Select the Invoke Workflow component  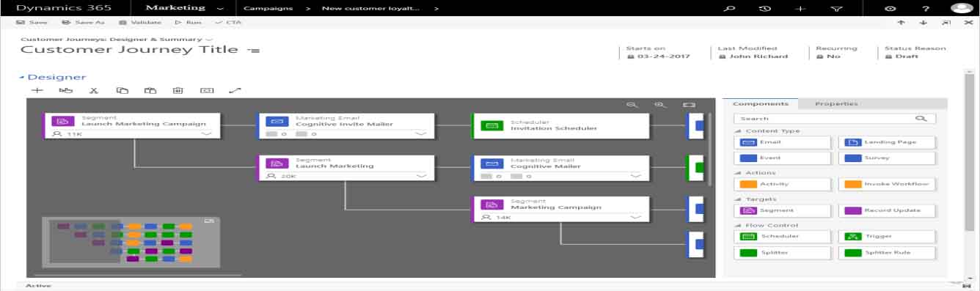pyautogui.click(x=887, y=184)
